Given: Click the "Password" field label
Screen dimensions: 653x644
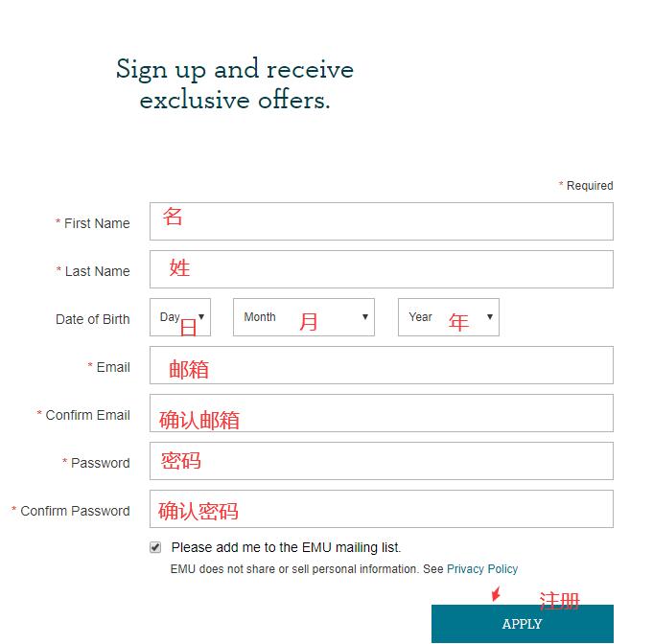Looking at the screenshot, I should (100, 463).
